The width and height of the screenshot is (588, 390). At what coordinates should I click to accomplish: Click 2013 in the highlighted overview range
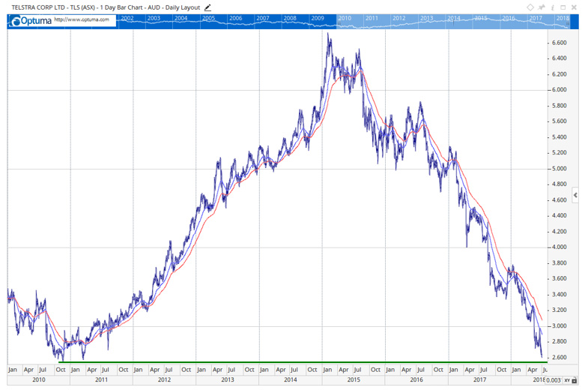[x=426, y=18]
